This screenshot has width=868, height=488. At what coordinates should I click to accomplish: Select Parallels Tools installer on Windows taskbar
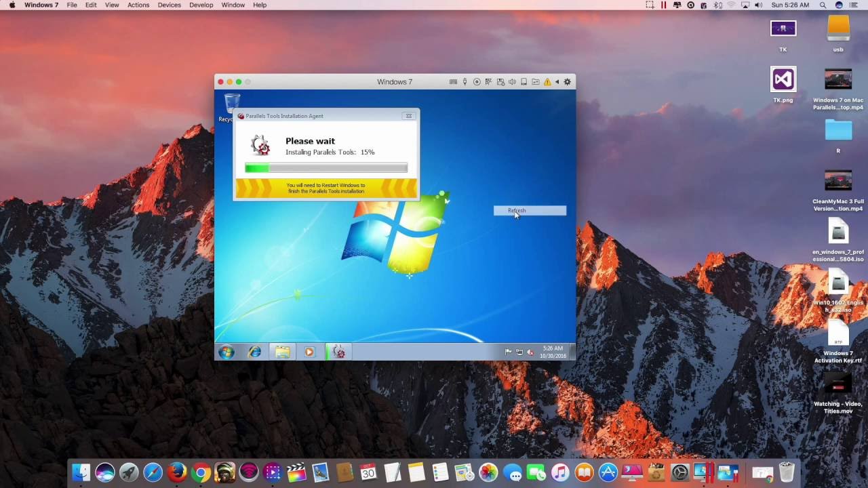(x=338, y=352)
